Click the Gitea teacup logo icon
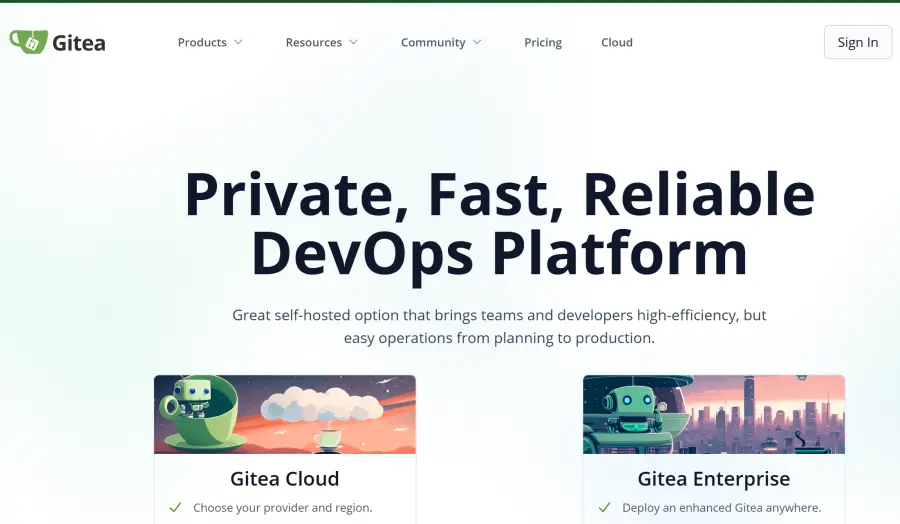This screenshot has height=524, width=900. pyautogui.click(x=28, y=42)
